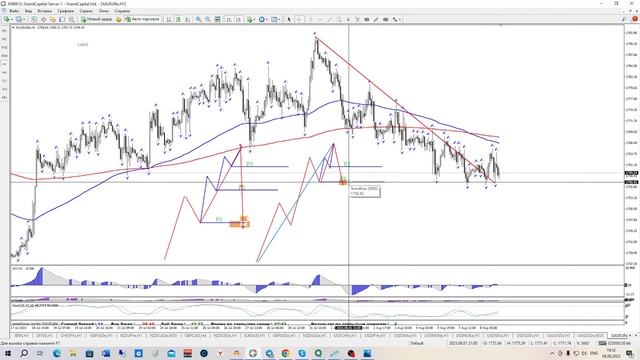Open the templates dropdown

276,19
